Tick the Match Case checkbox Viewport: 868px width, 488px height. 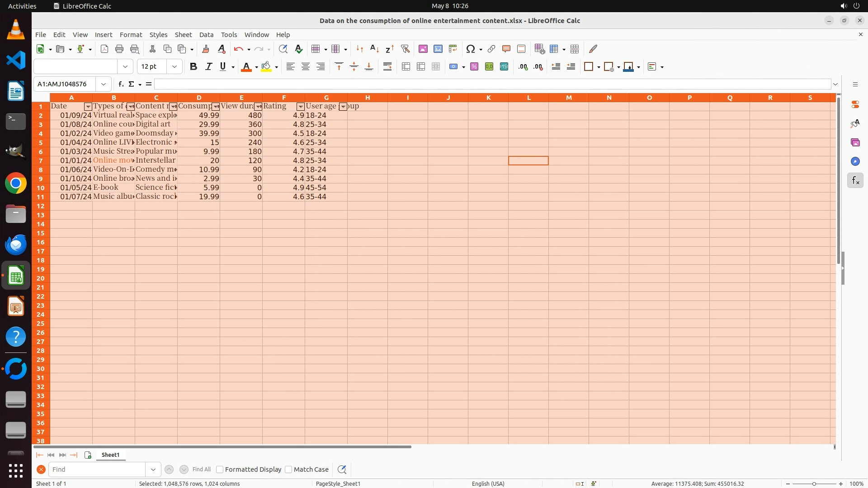point(288,469)
